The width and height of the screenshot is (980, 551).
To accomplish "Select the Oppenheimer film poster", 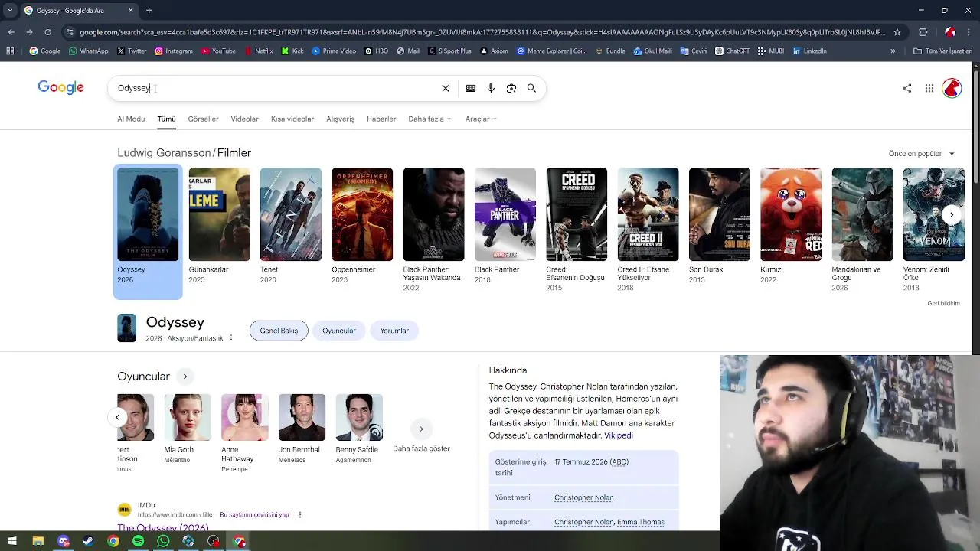I will coord(362,214).
